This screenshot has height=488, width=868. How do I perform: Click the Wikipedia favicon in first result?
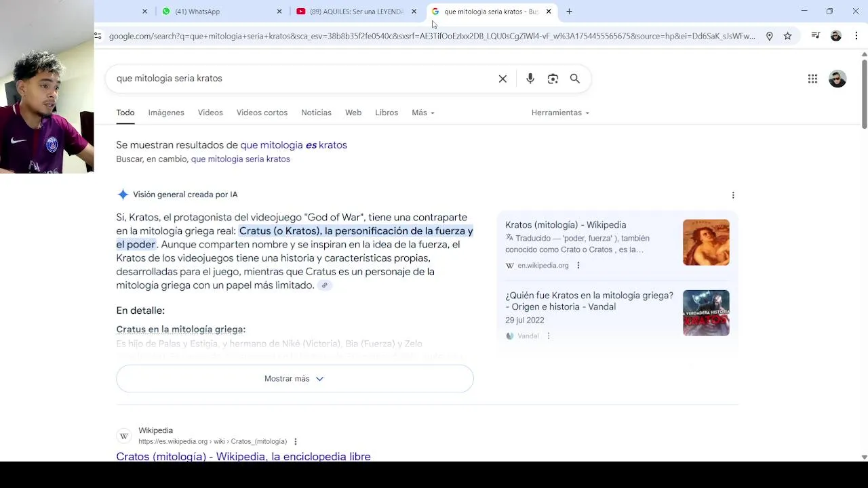point(124,436)
